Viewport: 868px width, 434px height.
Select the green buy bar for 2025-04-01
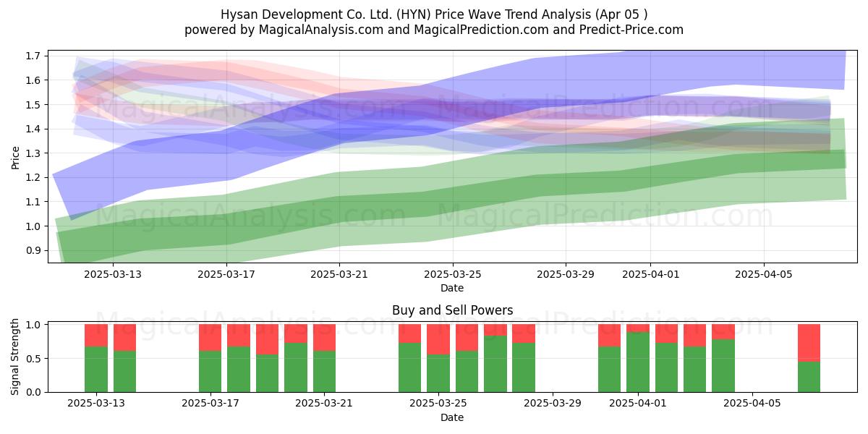(x=638, y=362)
